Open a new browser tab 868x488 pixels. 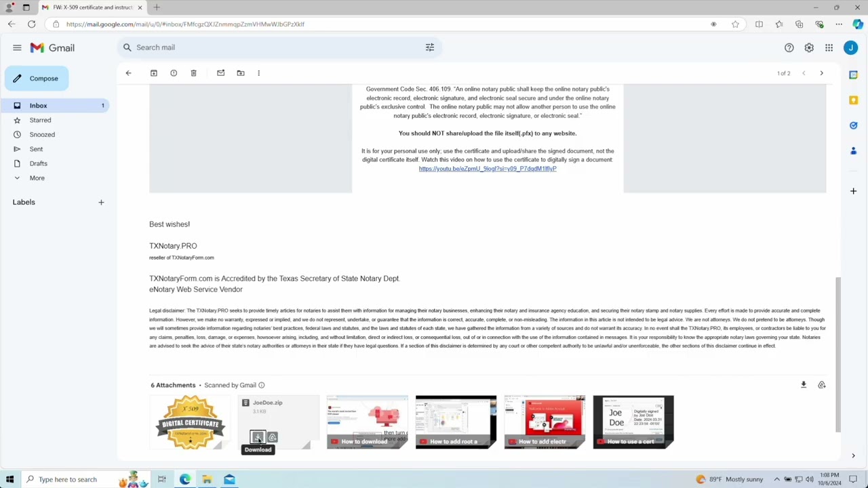pos(157,7)
